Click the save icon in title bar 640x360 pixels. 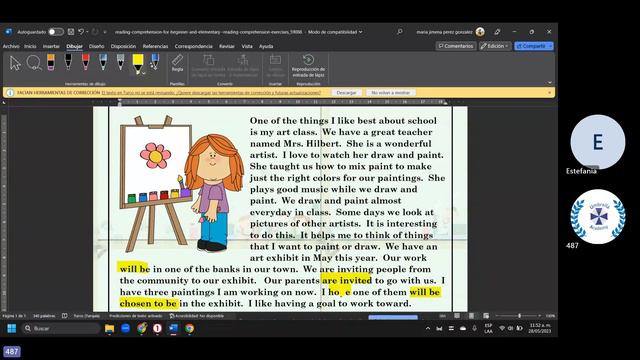click(71, 32)
